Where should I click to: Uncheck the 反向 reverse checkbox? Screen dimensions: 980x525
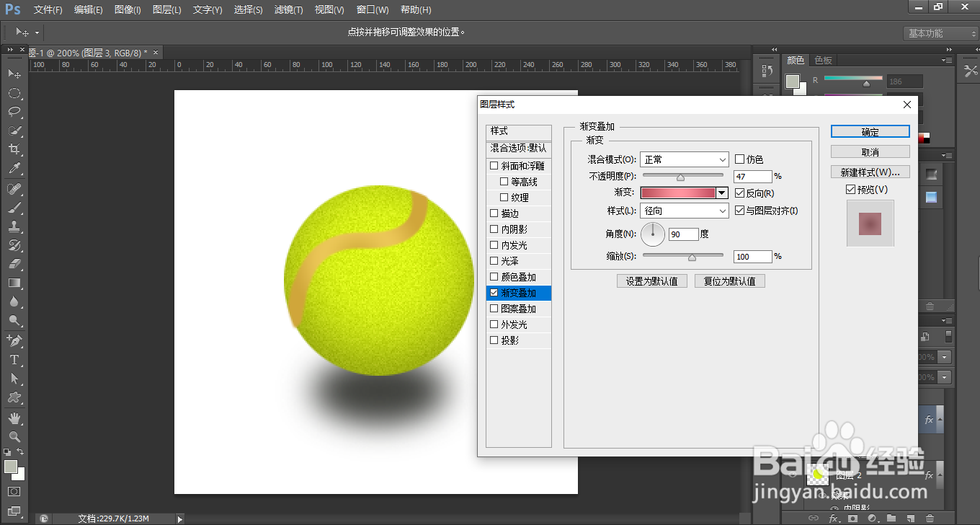tap(739, 193)
